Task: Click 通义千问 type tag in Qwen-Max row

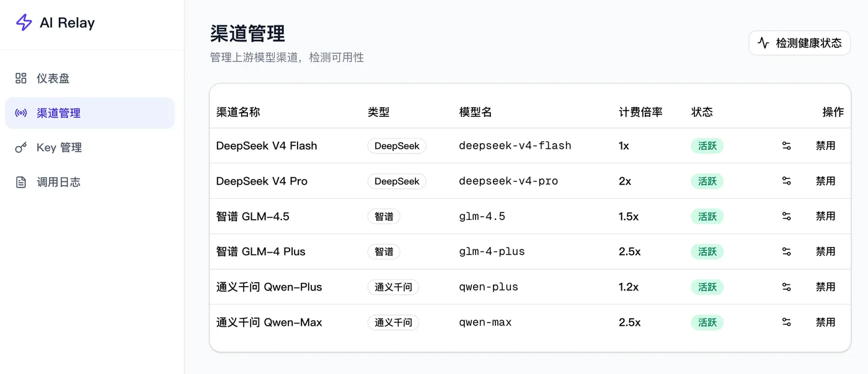Action: [x=393, y=322]
